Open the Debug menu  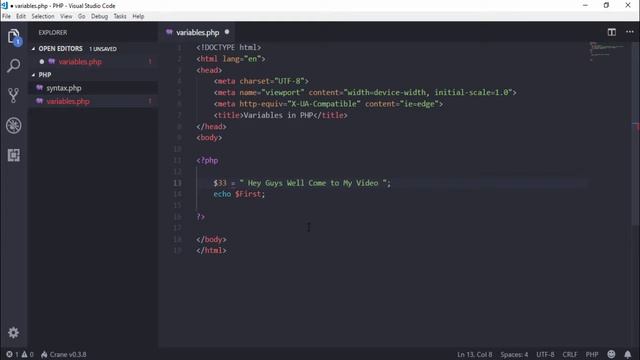click(99, 16)
